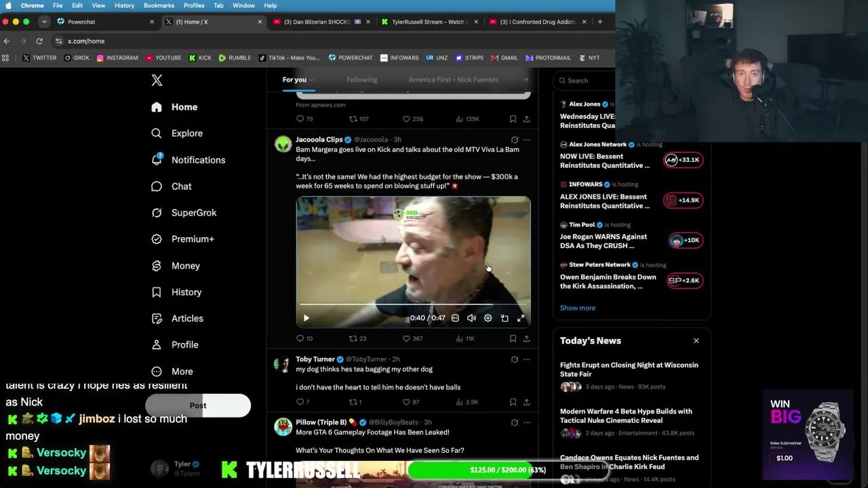Bookmark the Jacoola Clips post
This screenshot has width=868, height=488.
[x=513, y=338]
